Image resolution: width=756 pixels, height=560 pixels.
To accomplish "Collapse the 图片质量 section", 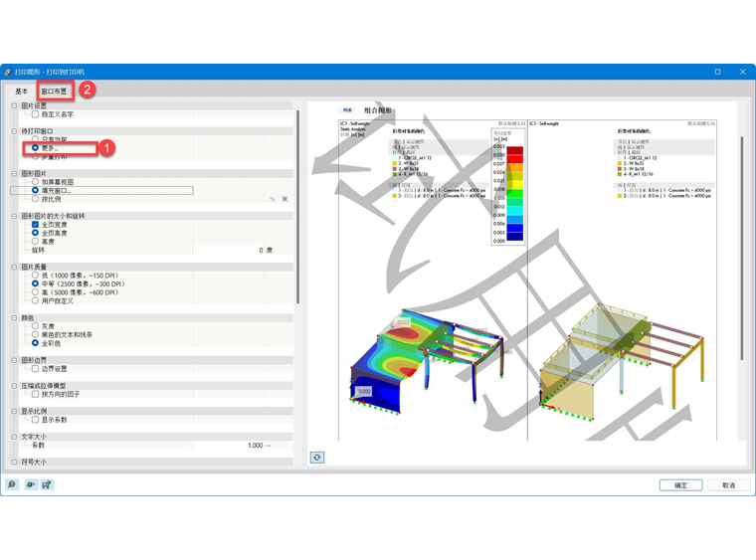I will [14, 267].
